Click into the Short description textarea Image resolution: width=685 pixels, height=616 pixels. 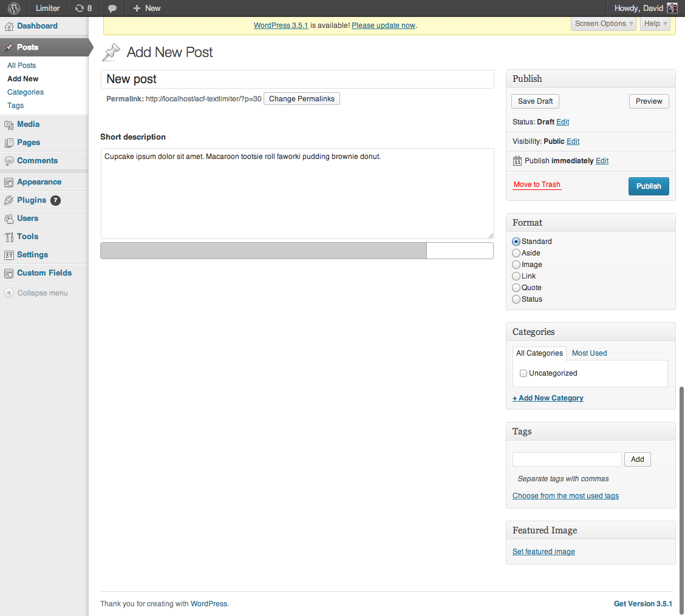297,194
